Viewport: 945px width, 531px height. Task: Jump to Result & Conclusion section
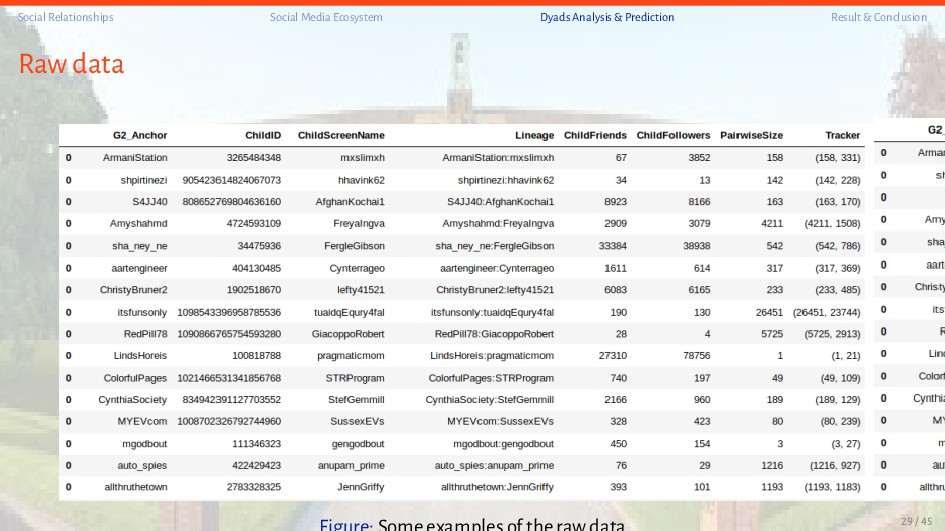pyautogui.click(x=879, y=17)
